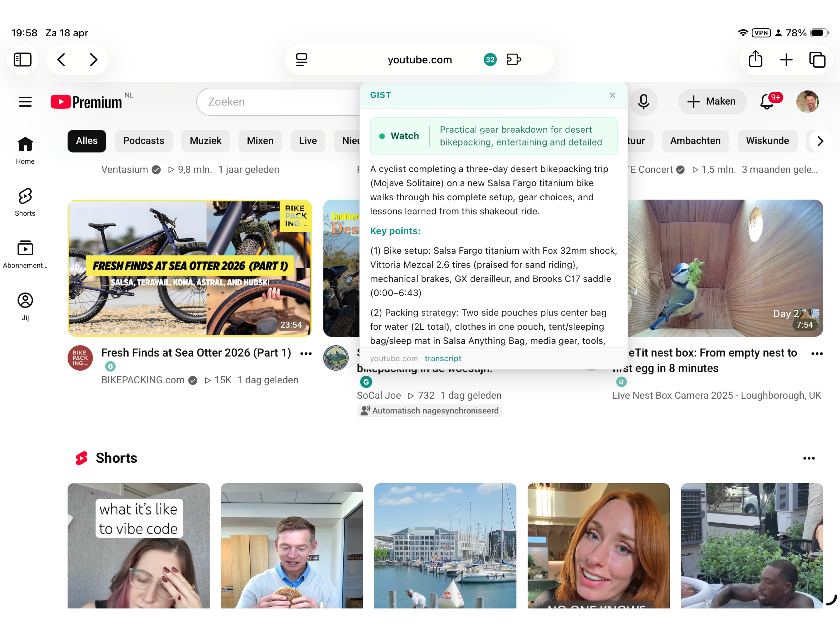Open the Shorts section three-dot menu

click(808, 458)
